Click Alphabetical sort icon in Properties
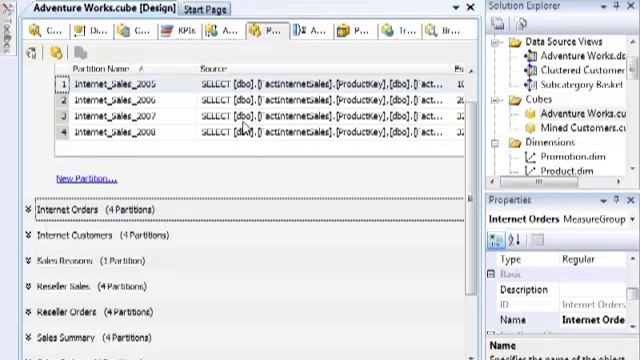Image resolution: width=640 pixels, height=360 pixels. click(x=514, y=240)
